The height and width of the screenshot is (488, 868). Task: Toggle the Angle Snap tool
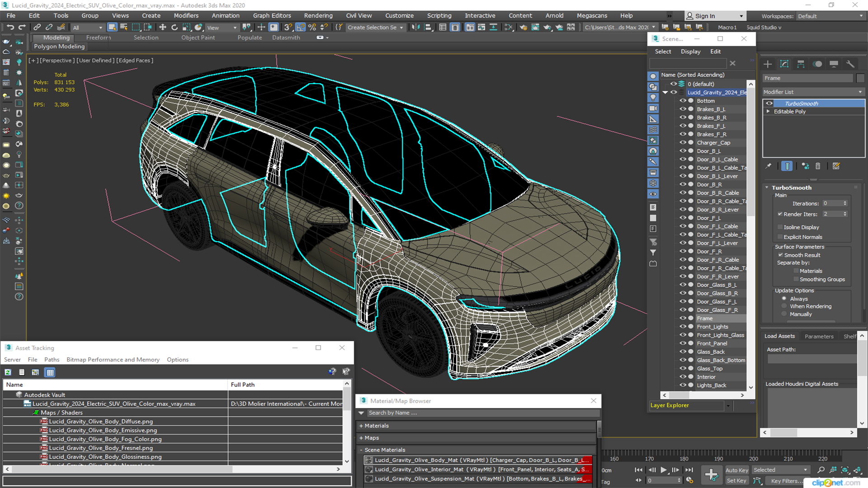300,28
